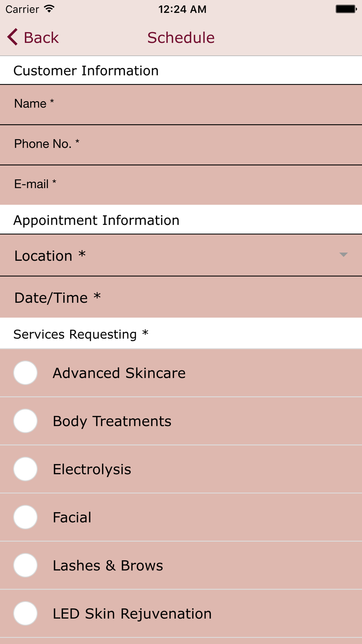The width and height of the screenshot is (362, 644).
Task: Tap the Name input field
Action: [x=181, y=105]
